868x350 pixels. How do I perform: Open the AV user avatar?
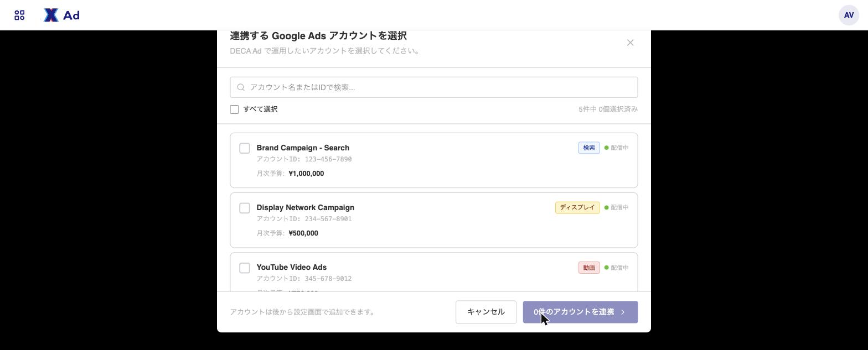point(849,15)
